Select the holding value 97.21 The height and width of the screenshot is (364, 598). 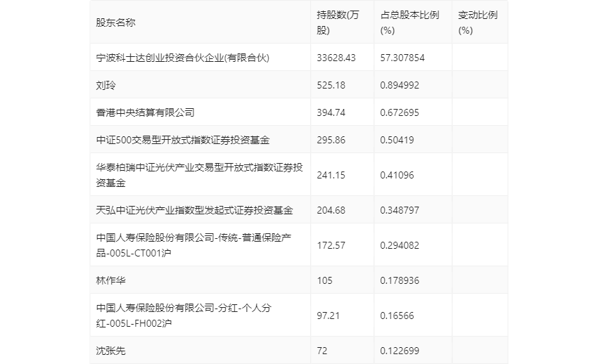(328, 316)
